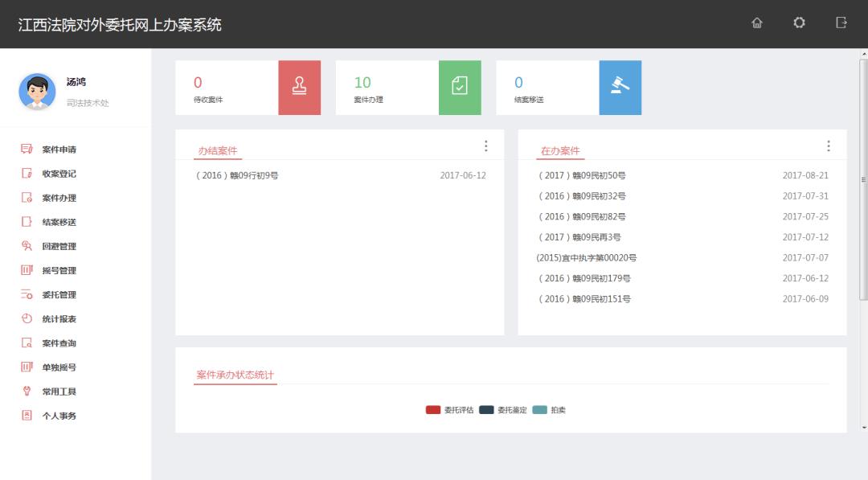Click the green checklist document tile
The width and height of the screenshot is (868, 480).
460,87
